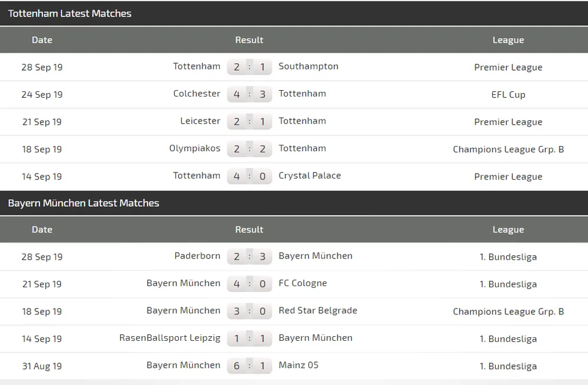Select Champions League Grp. B in Tottenham section

point(509,149)
